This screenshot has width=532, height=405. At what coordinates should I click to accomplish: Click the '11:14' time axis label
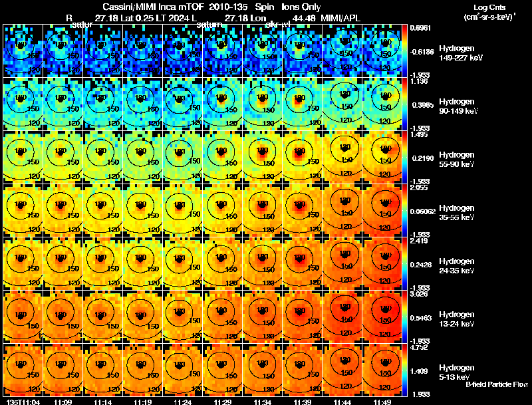[x=103, y=402]
